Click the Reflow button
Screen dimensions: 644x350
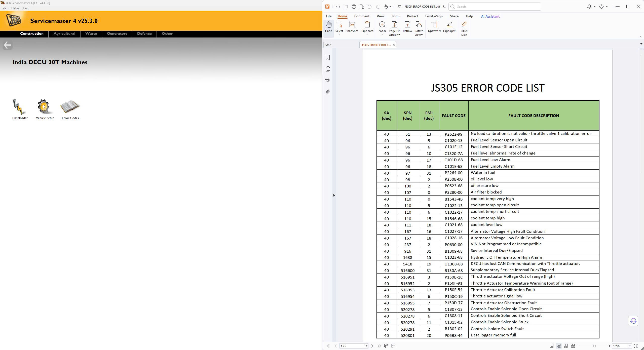click(x=407, y=27)
